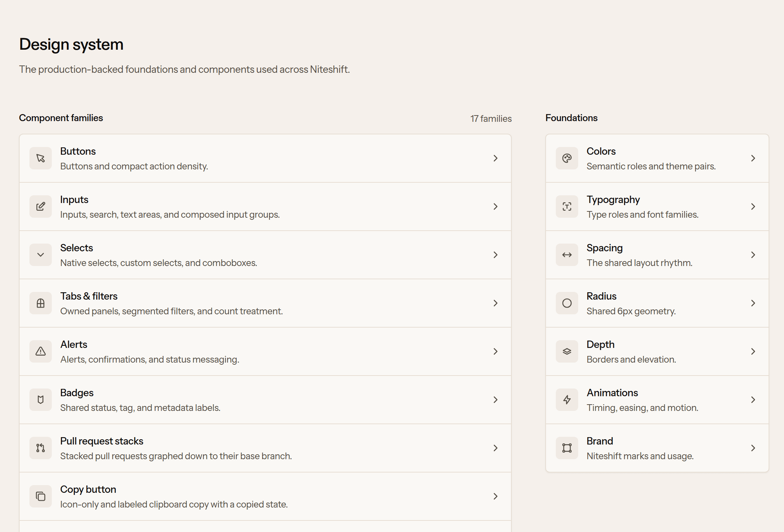Image resolution: width=784 pixels, height=532 pixels.
Task: Click the Animations lightning bolt icon
Action: point(567,400)
